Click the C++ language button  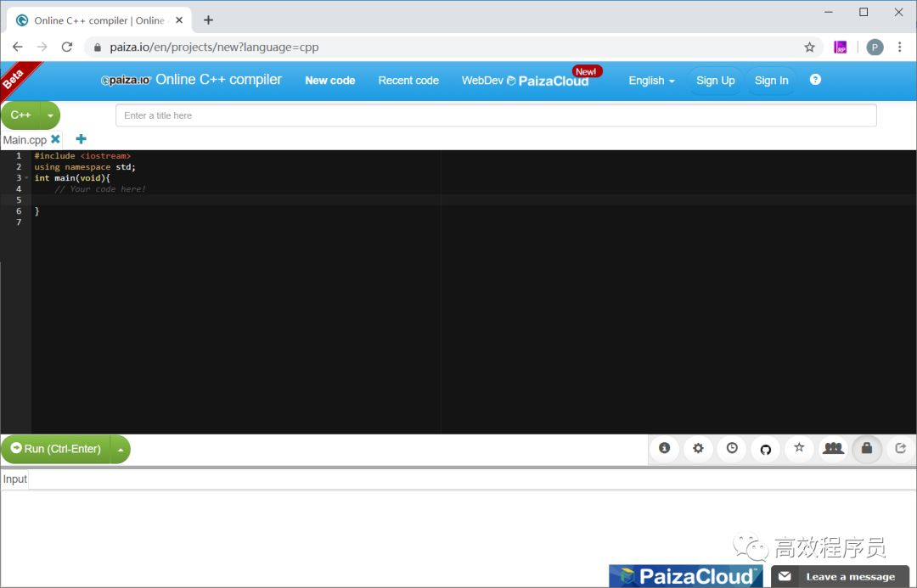click(x=20, y=115)
